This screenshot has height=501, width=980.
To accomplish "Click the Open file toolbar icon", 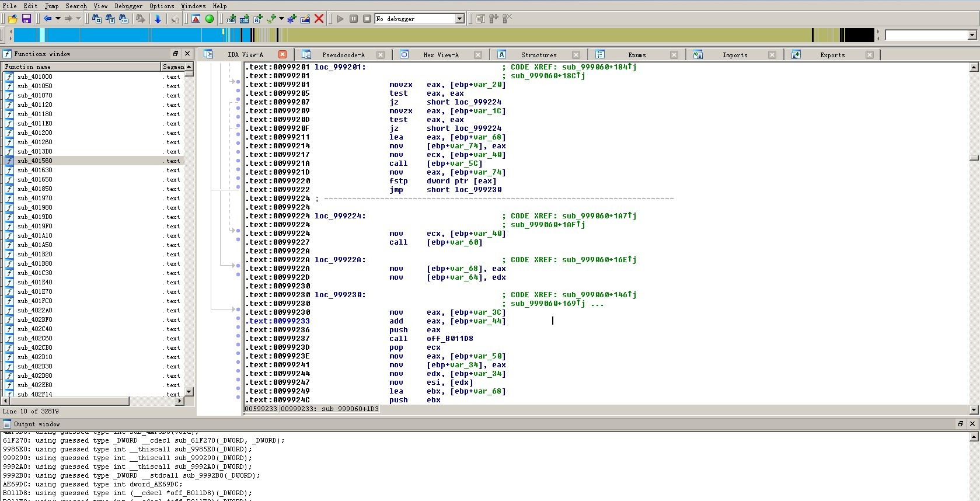I will point(13,19).
